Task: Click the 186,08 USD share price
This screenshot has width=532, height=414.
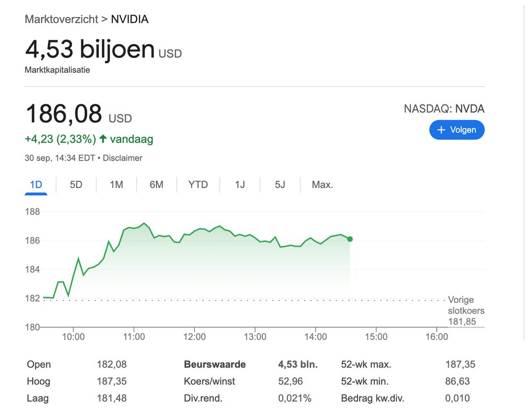Action: point(64,114)
